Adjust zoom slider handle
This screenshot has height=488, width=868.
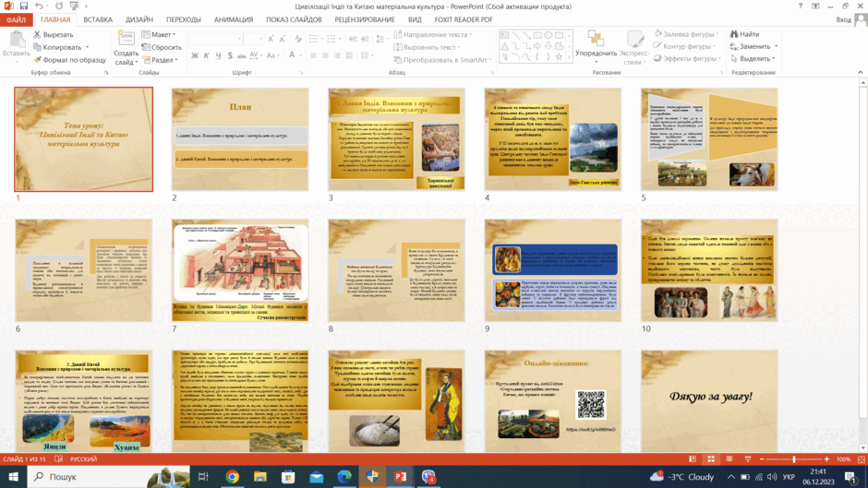(x=794, y=459)
